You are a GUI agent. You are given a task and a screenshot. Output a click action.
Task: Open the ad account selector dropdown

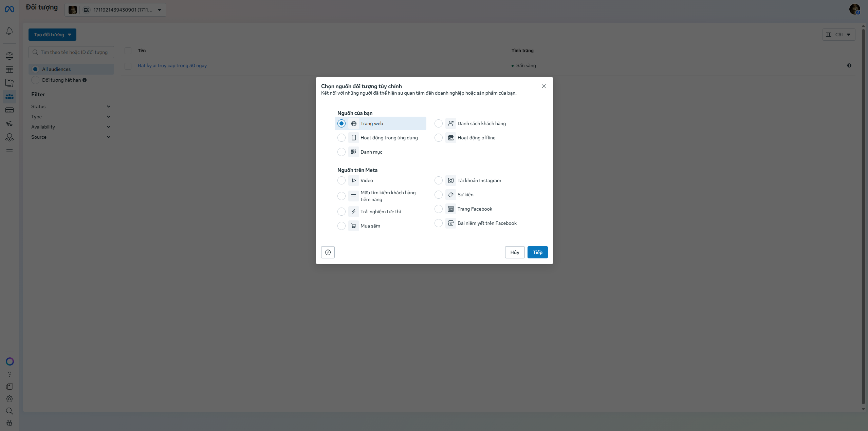pos(115,10)
